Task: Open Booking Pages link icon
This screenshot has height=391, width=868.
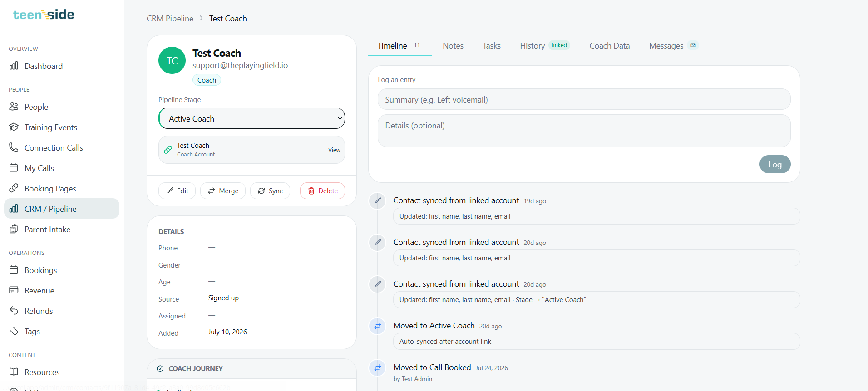Action: [x=14, y=188]
